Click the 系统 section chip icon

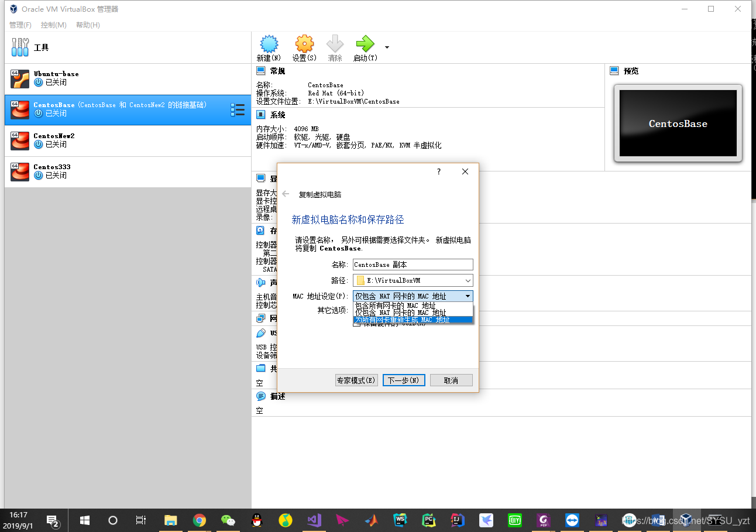pyautogui.click(x=261, y=115)
